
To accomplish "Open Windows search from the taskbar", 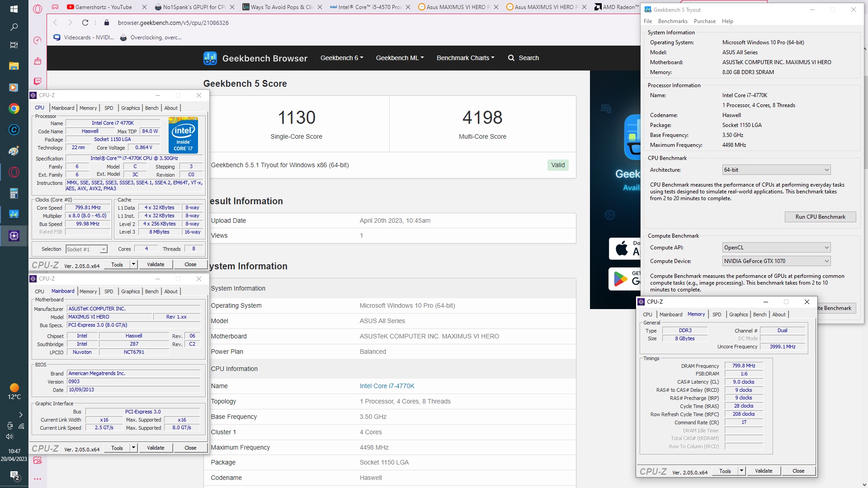I will (x=14, y=27).
